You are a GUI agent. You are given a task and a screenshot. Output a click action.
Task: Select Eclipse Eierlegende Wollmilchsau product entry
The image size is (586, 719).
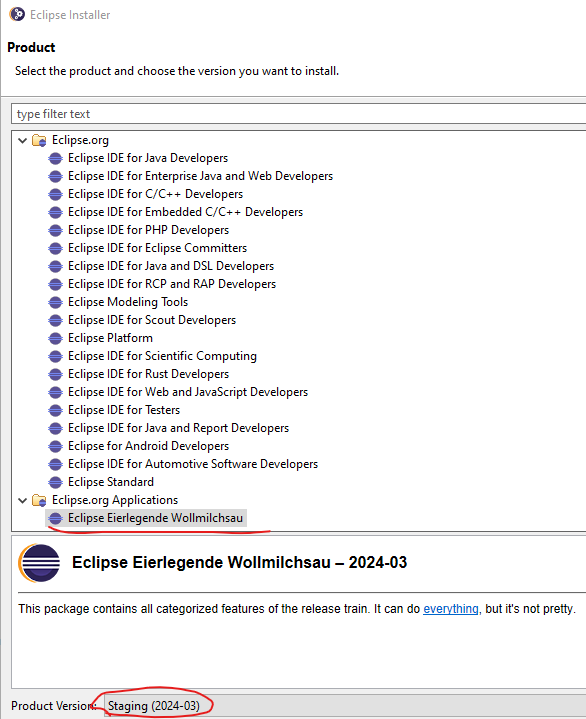[x=155, y=518]
